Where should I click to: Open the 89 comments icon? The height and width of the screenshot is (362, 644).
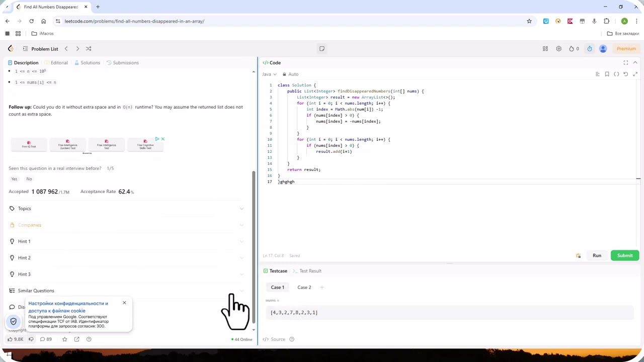coord(46,339)
